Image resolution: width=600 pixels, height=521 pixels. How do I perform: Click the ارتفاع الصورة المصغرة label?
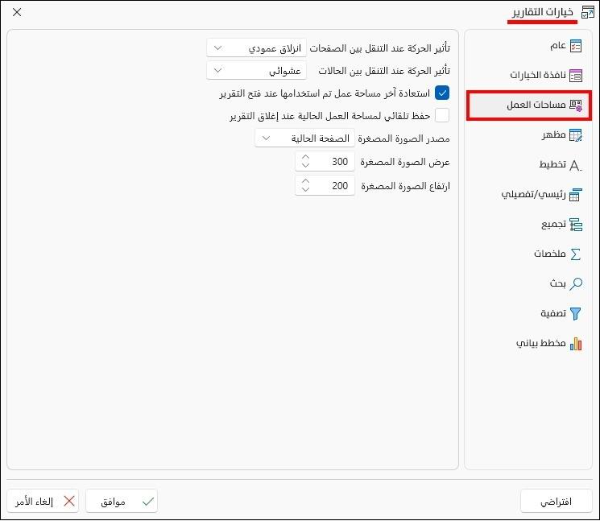(x=406, y=186)
